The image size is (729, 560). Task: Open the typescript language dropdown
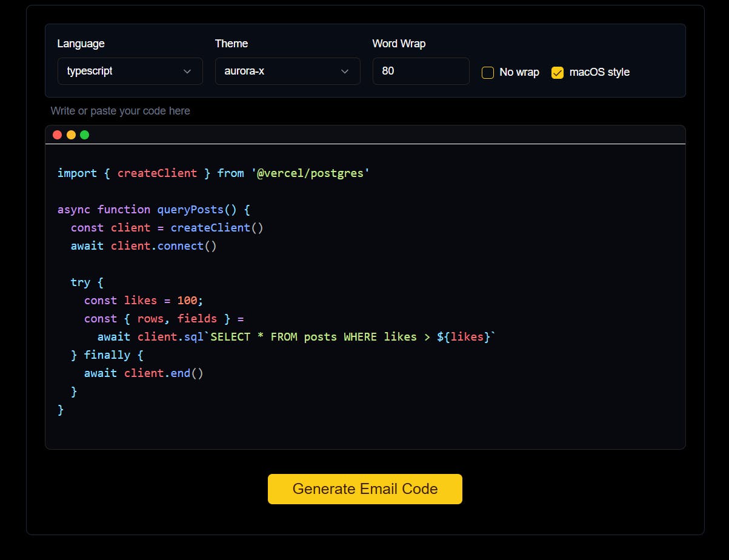(x=130, y=71)
